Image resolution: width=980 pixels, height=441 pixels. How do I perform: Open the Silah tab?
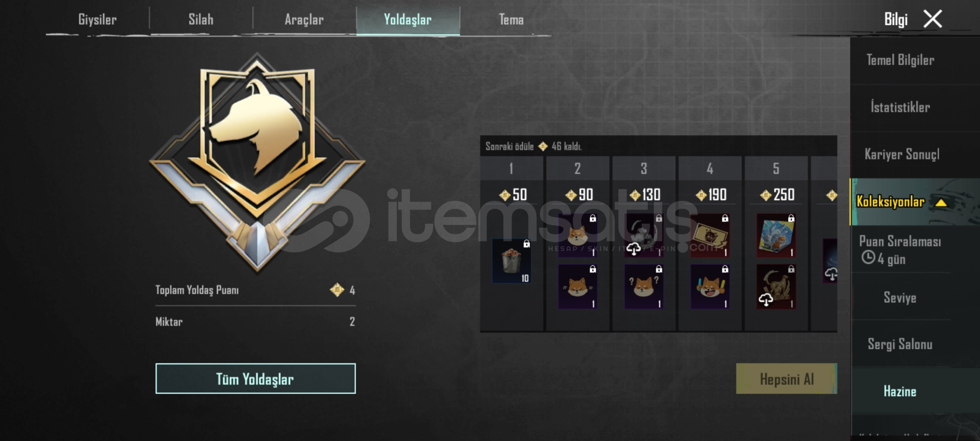tap(201, 19)
